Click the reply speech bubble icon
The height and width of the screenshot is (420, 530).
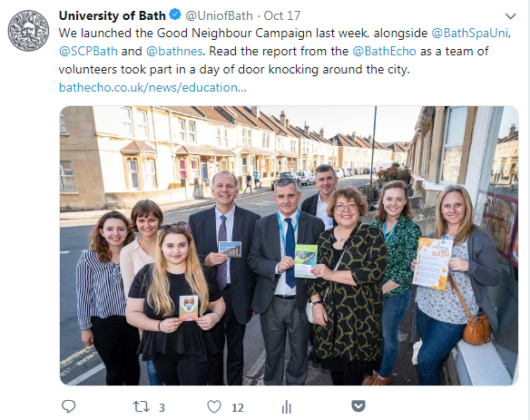coord(68,406)
